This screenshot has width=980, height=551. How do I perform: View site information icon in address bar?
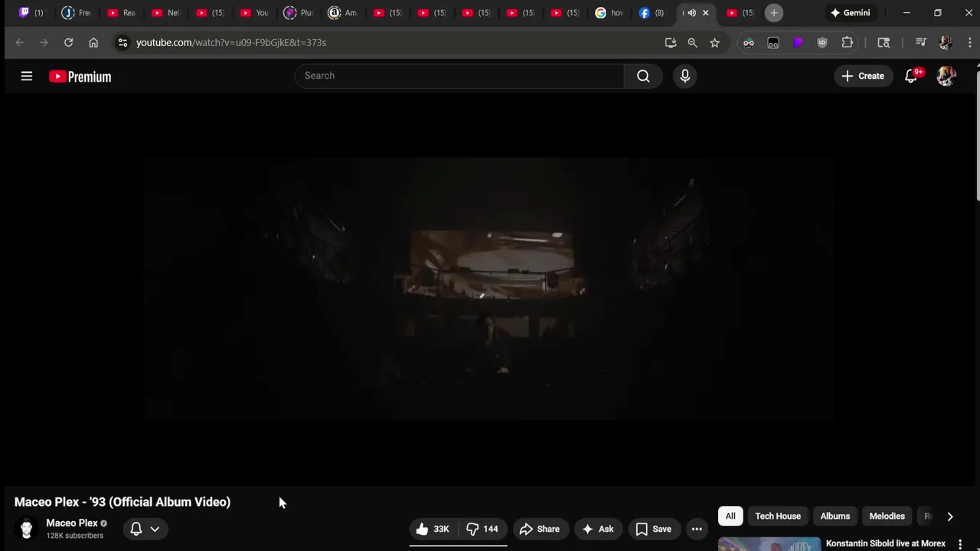tap(122, 43)
